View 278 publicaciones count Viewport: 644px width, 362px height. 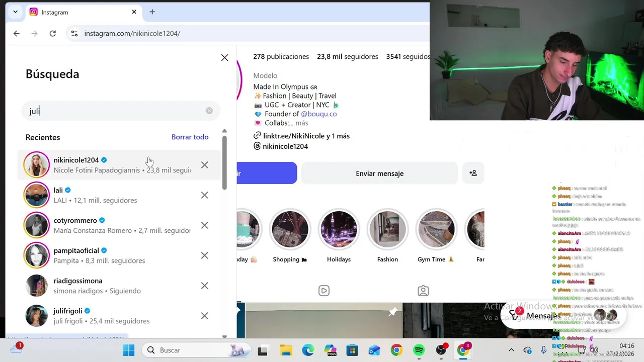pos(281,57)
